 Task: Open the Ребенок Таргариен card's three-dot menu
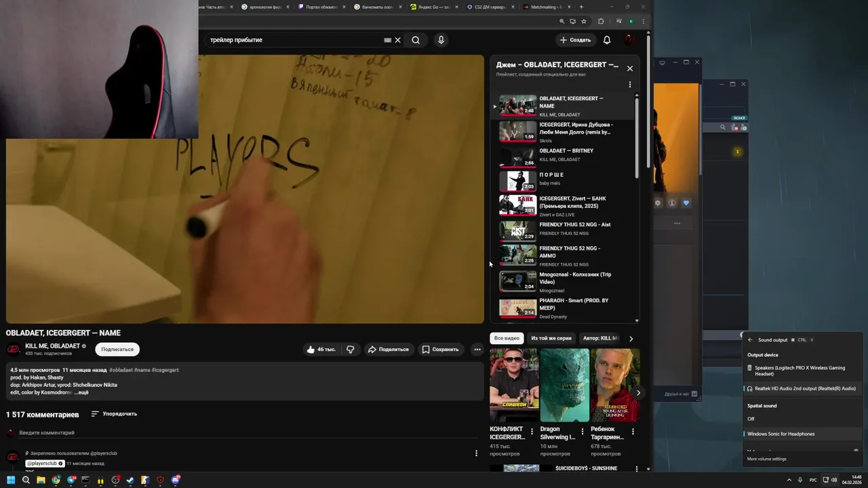pyautogui.click(x=633, y=432)
